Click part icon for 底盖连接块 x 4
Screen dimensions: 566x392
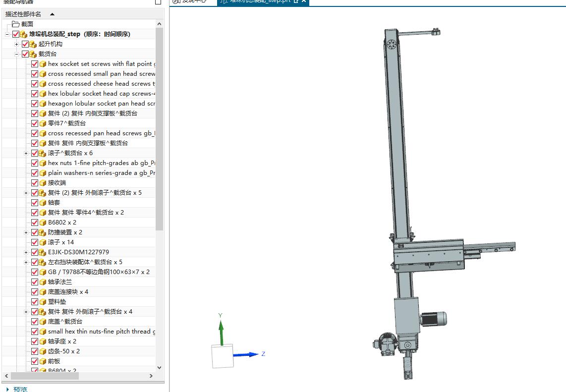43,292
